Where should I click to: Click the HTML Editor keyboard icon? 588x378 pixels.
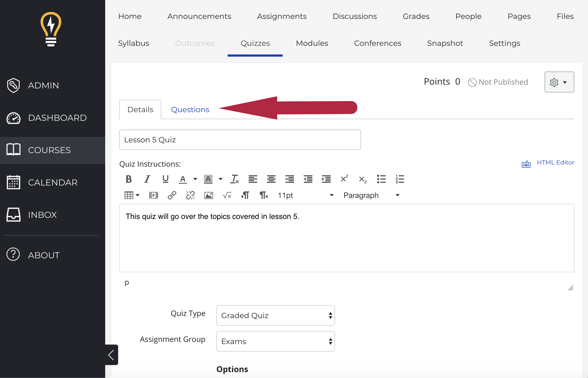click(526, 164)
